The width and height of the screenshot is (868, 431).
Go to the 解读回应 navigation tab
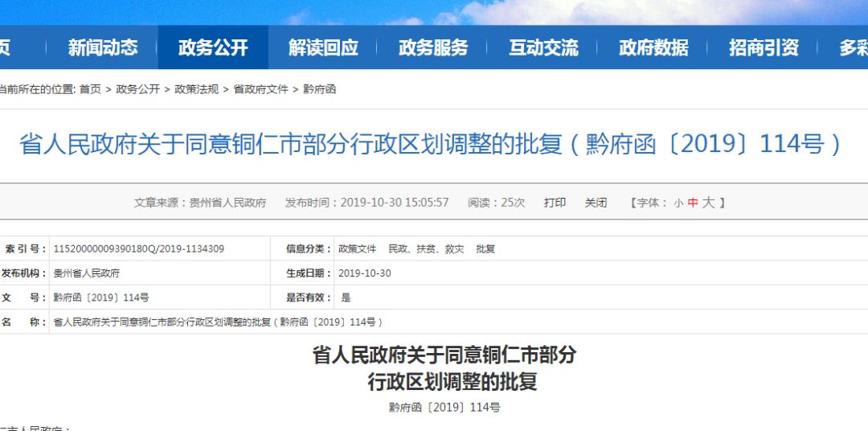coord(323,48)
